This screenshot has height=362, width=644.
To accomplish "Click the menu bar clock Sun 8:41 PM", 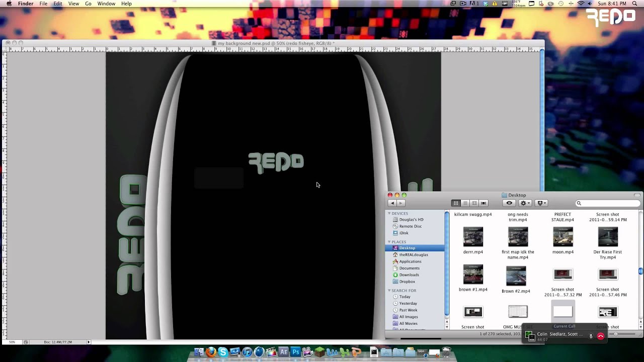I will 612,4.
